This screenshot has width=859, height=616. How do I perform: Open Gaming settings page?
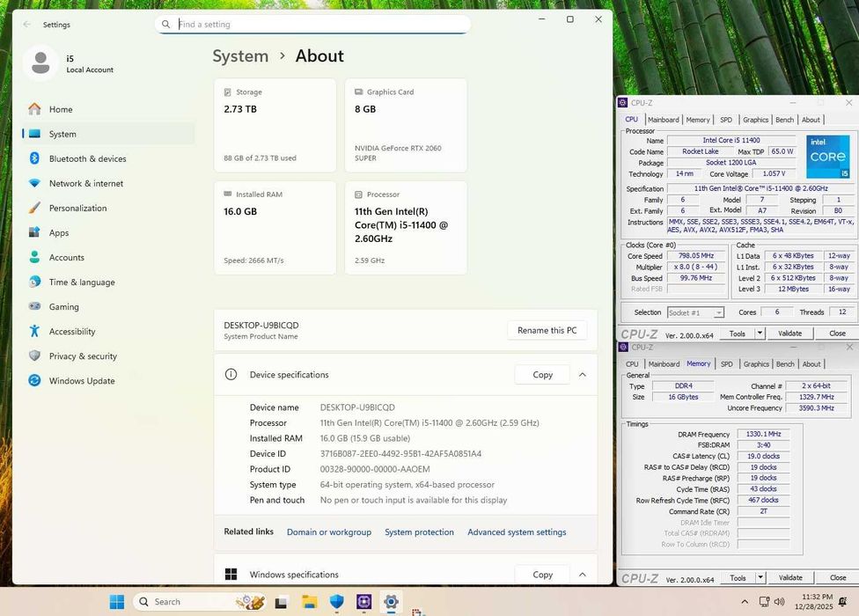108,306
